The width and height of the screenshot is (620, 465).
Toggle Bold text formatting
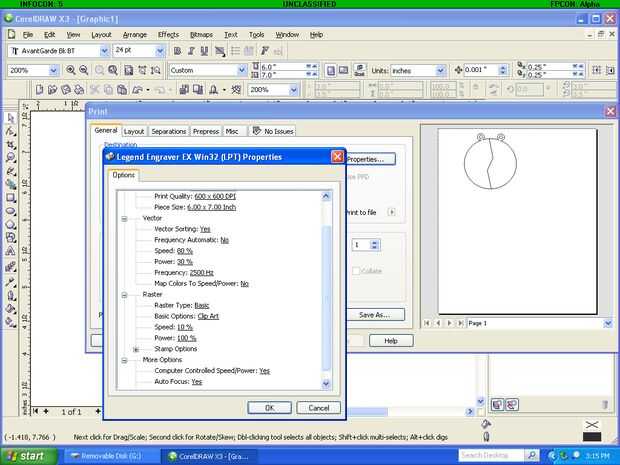tap(178, 51)
